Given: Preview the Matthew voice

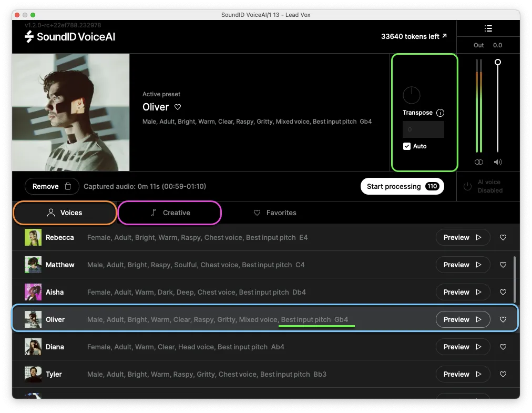Looking at the screenshot, I should coord(463,265).
